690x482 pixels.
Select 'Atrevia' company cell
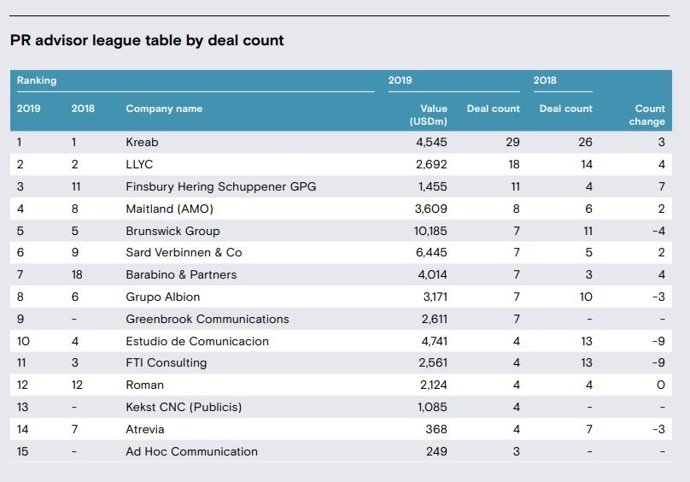145,429
